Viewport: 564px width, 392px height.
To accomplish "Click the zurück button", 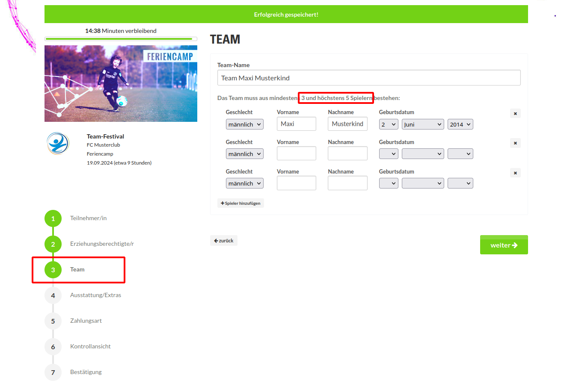I will click(x=224, y=241).
